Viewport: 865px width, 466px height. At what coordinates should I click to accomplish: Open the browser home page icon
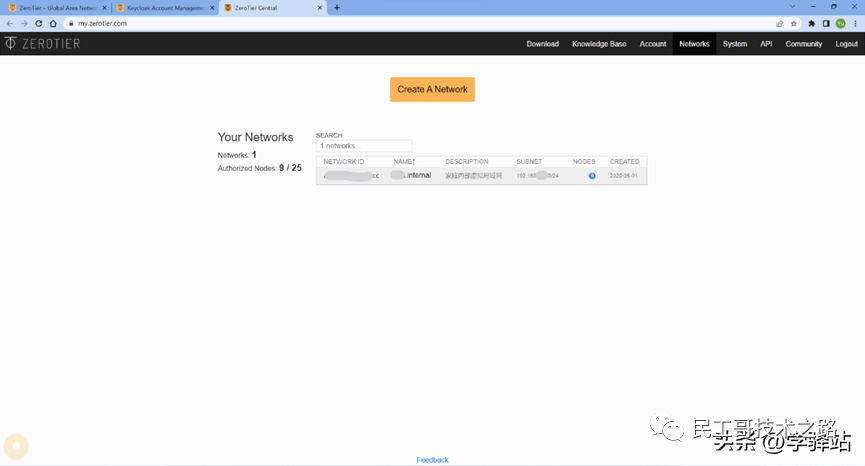point(53,23)
